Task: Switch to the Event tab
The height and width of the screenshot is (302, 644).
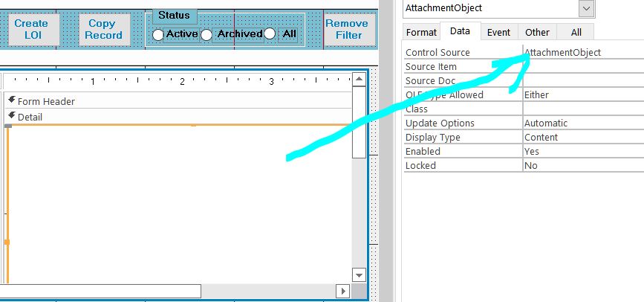Action: [498, 33]
